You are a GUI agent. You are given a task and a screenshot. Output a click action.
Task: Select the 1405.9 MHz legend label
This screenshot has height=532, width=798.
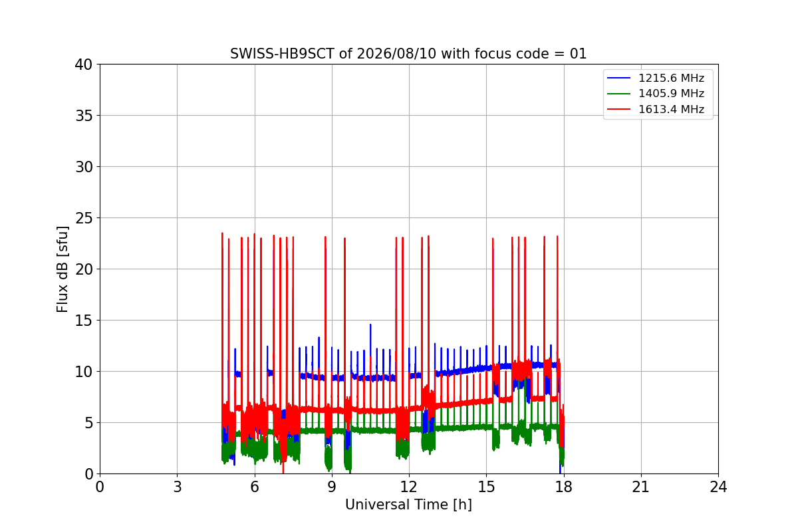click(671, 94)
